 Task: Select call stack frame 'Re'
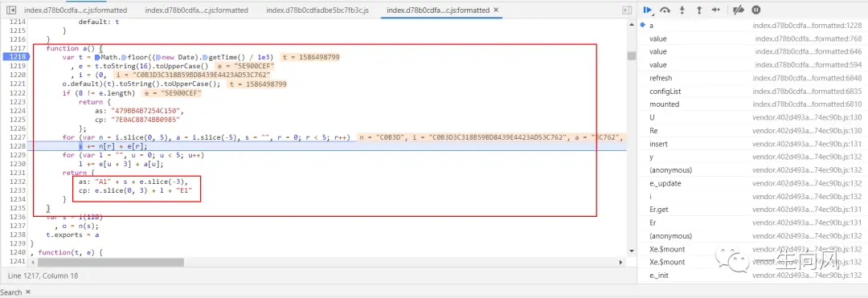tap(753, 130)
